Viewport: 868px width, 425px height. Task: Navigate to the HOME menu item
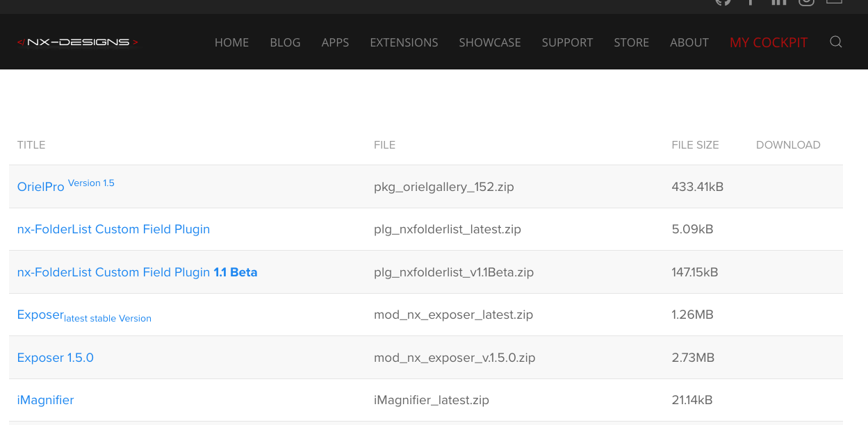(231, 42)
